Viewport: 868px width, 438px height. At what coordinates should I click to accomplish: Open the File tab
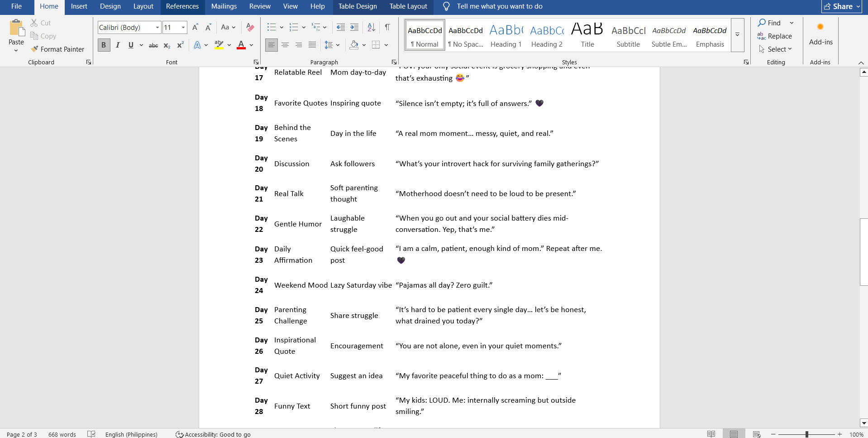click(x=16, y=6)
